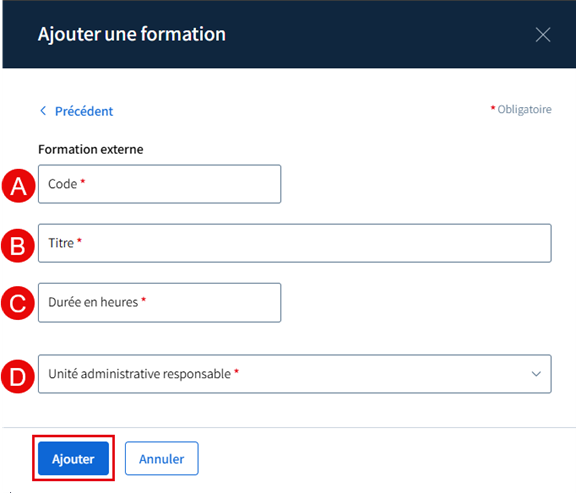
Task: Close the Ajouter une formation dialog
Action: [543, 35]
